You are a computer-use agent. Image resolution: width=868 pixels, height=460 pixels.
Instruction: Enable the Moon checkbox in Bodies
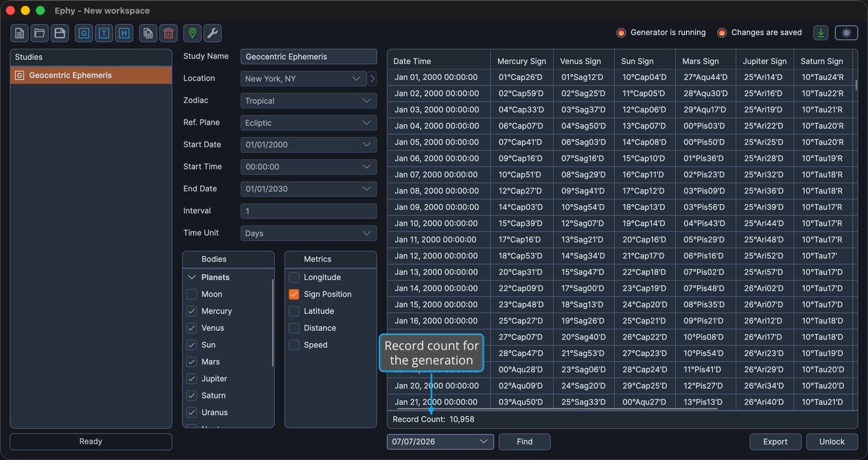[x=192, y=294]
